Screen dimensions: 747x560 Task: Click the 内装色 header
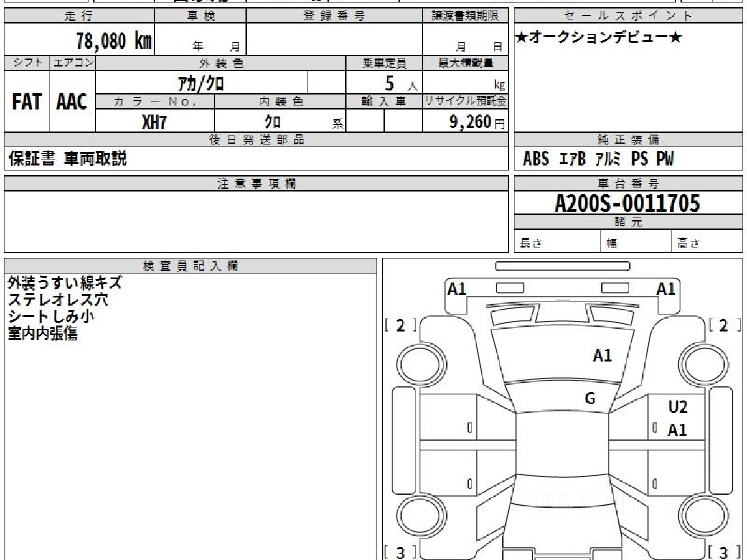(280, 101)
